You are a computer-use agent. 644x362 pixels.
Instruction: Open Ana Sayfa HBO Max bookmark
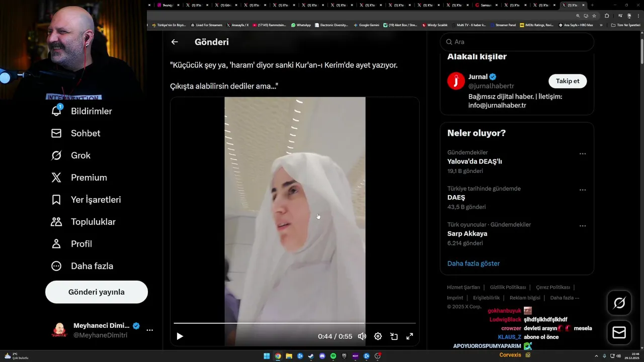(576, 25)
